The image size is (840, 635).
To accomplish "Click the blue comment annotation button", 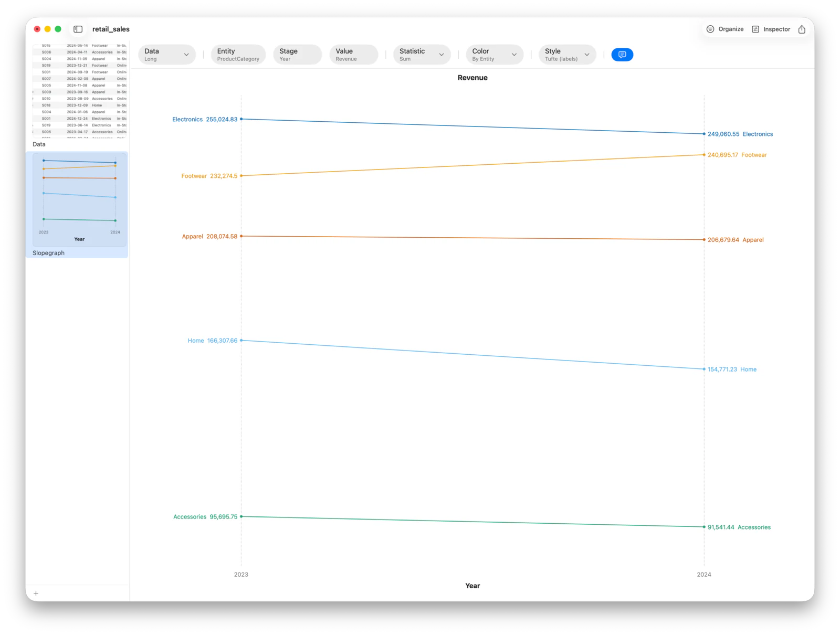I will click(622, 55).
